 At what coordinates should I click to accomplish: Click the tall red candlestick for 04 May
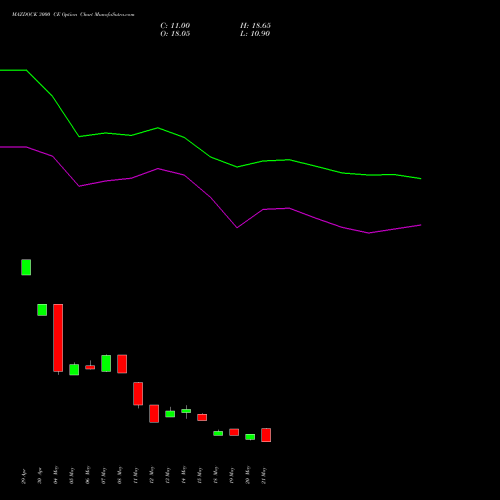click(x=58, y=338)
